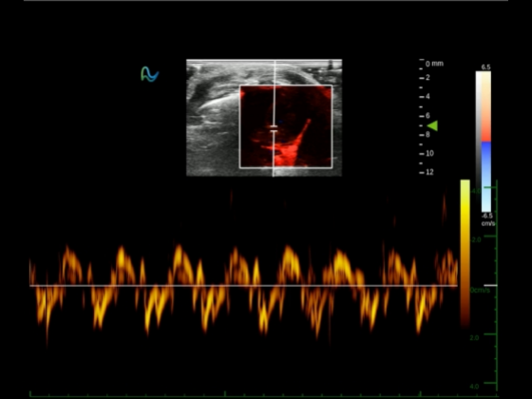The height and width of the screenshot is (399, 532).
Task: Click the 0cm/s baseline velocity label
Action: [x=480, y=291]
